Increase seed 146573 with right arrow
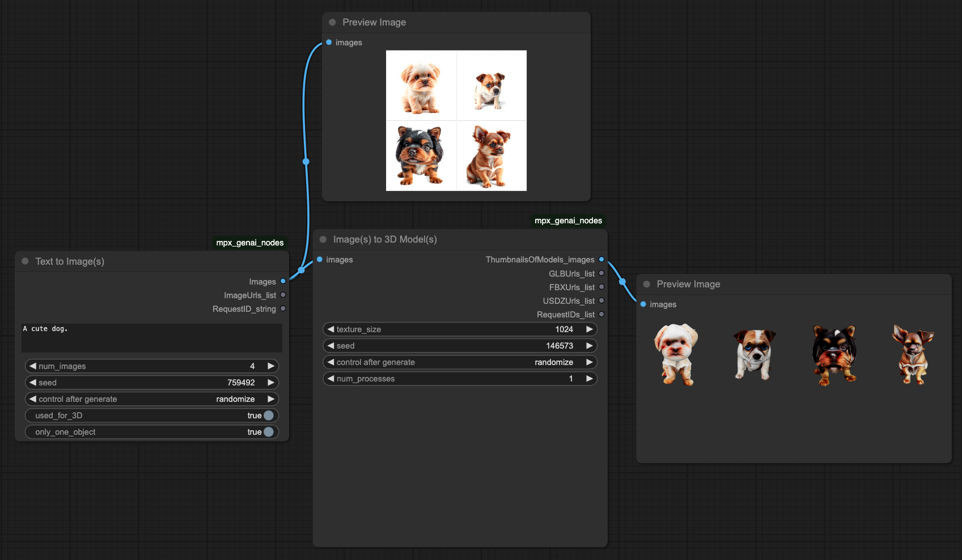This screenshot has width=962, height=560. (590, 346)
